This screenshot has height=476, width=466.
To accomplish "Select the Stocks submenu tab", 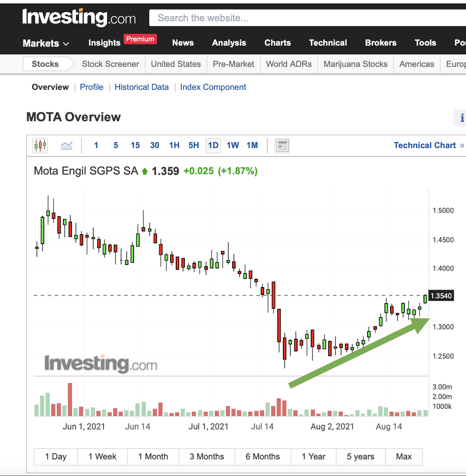I will pyautogui.click(x=45, y=64).
